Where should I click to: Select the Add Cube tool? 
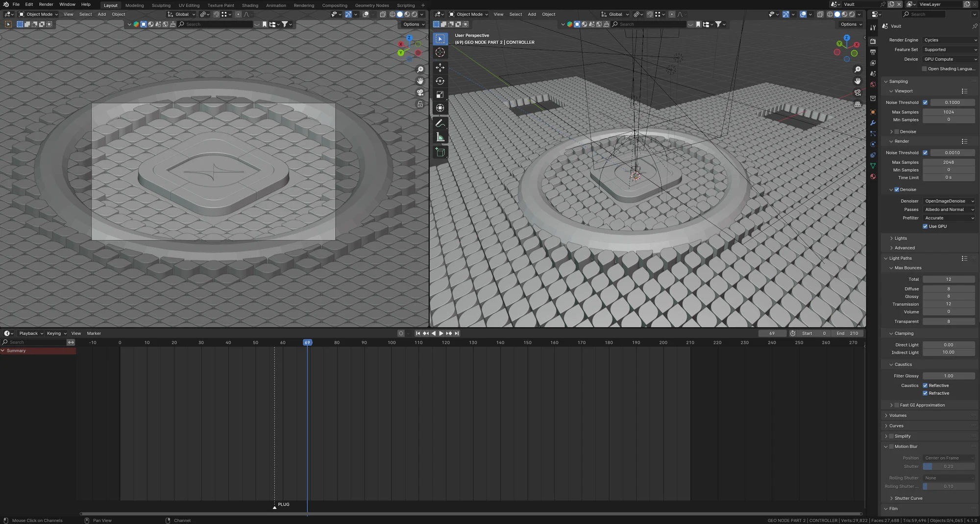tap(440, 152)
